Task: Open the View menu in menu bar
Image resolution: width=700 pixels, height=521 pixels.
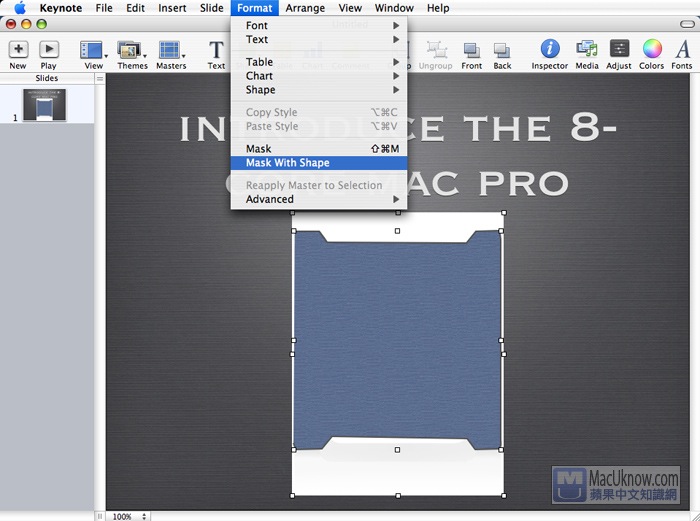Action: pos(350,8)
